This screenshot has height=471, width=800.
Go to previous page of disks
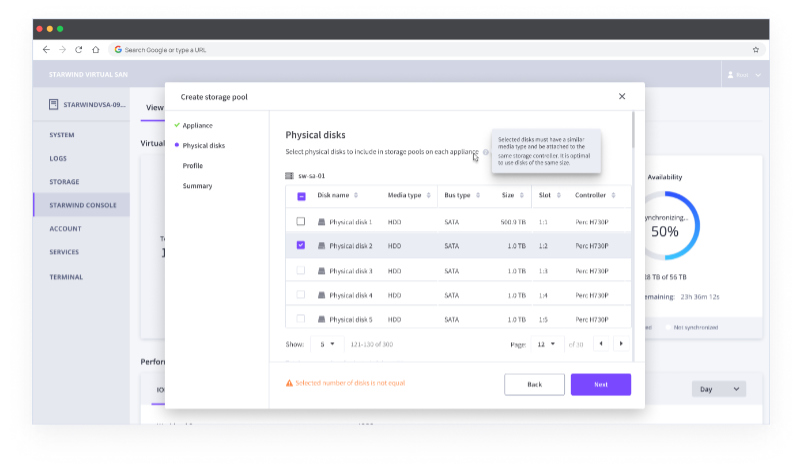pos(601,343)
